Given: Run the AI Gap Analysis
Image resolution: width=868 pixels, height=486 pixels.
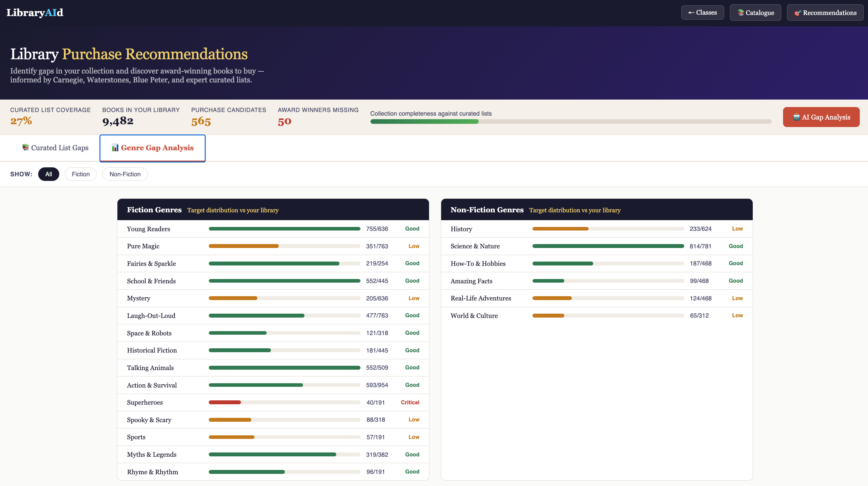Looking at the screenshot, I should 821,117.
